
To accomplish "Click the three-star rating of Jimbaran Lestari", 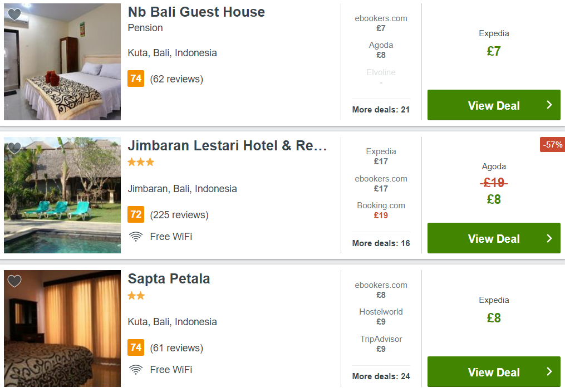I will (141, 162).
